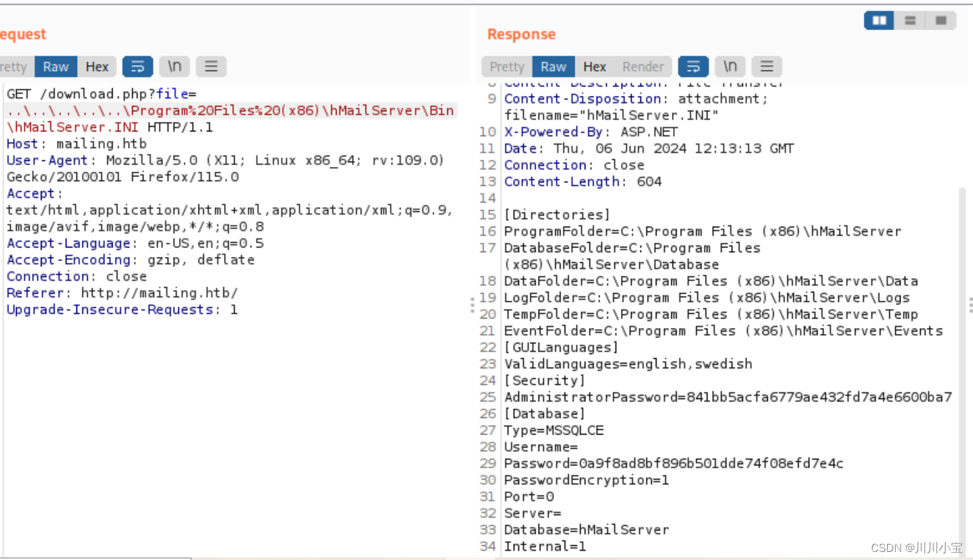
Task: Click Accept-Language header line
Action: [135, 243]
